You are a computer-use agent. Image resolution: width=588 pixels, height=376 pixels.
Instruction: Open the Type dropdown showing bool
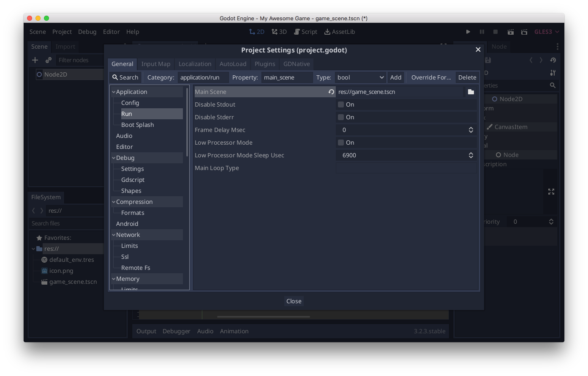[360, 77]
